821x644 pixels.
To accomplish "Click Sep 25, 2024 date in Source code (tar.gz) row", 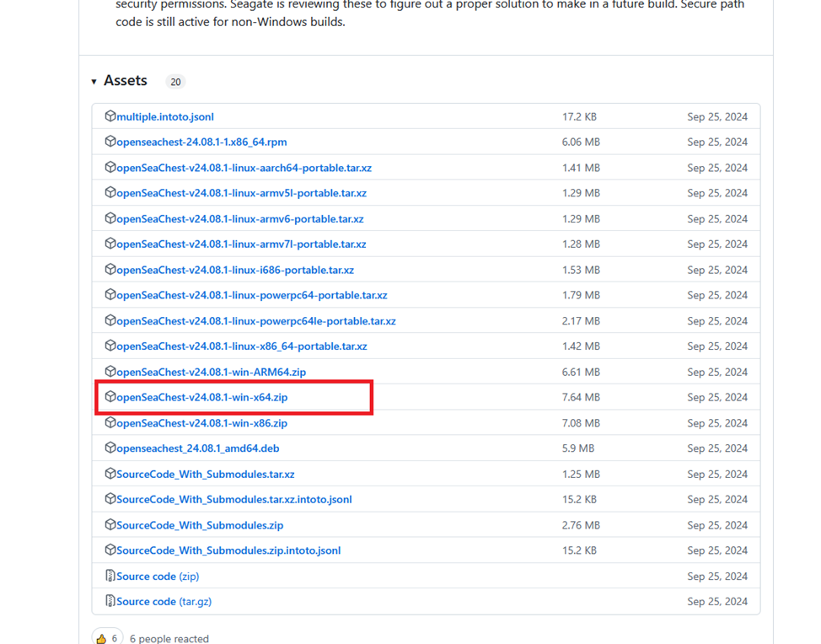I will point(717,602).
